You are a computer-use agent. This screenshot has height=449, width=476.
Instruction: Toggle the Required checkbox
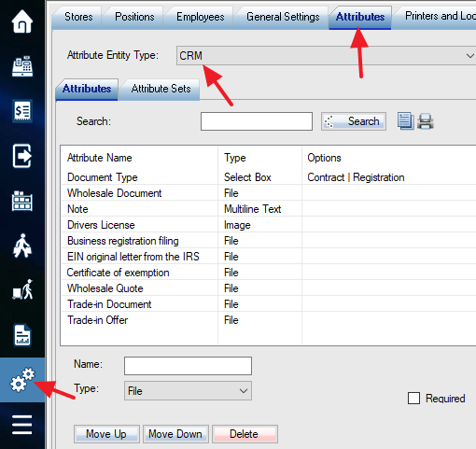[413, 398]
